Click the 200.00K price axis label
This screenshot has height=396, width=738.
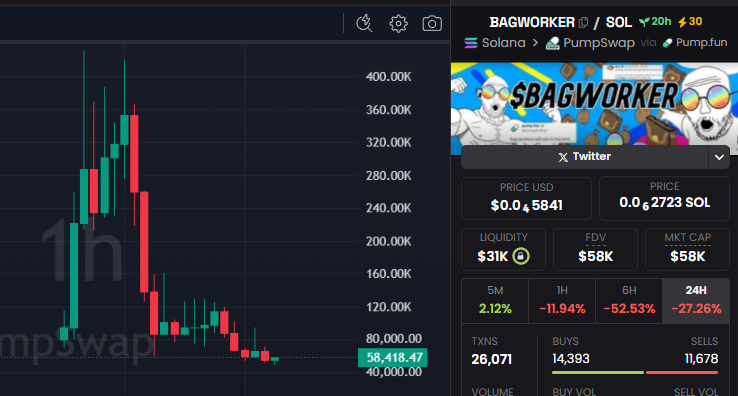click(x=389, y=241)
